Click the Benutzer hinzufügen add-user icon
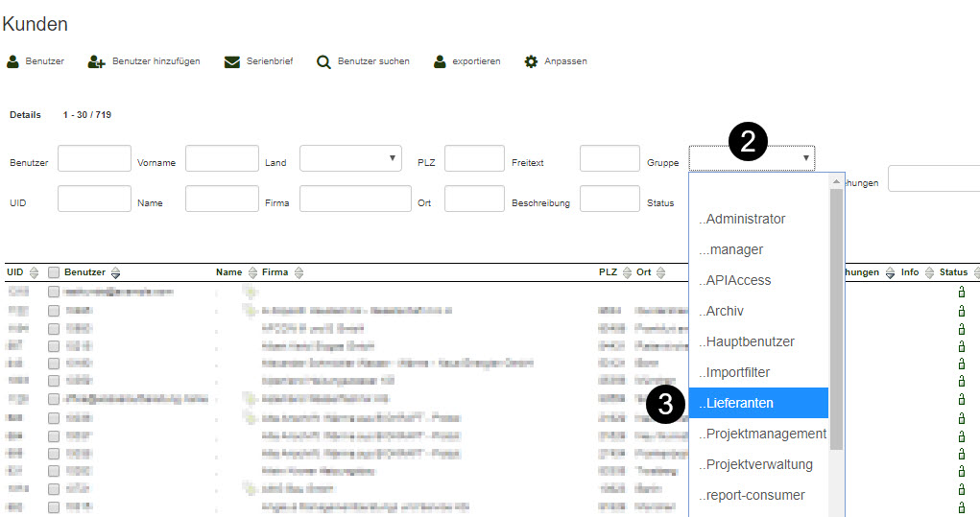Screen dimensions: 980x517 click(x=96, y=61)
